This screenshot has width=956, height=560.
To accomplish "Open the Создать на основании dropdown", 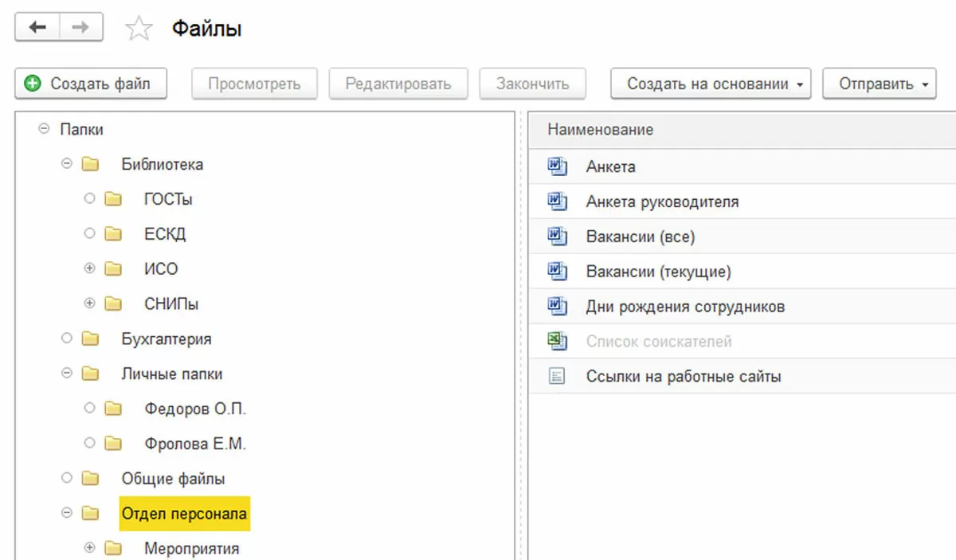I will pos(711,84).
